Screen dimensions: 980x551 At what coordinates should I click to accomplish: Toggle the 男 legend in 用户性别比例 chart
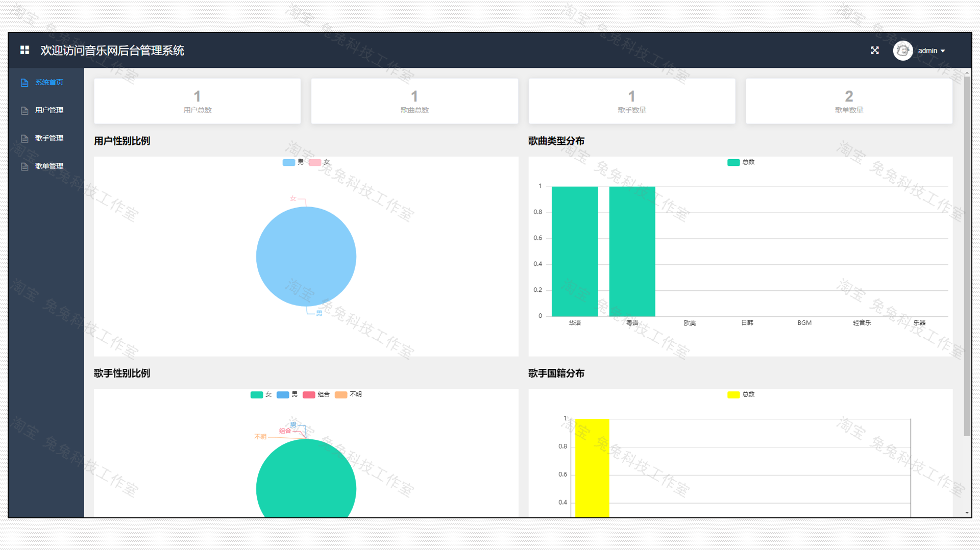coord(293,162)
